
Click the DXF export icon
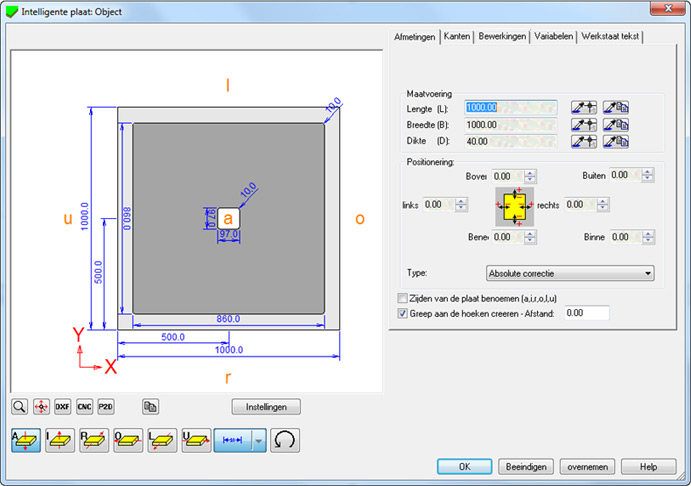tap(63, 406)
